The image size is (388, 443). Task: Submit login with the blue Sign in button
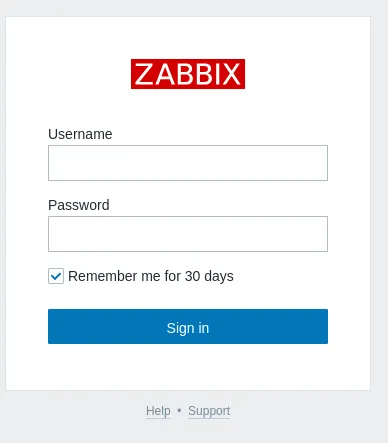(x=188, y=326)
